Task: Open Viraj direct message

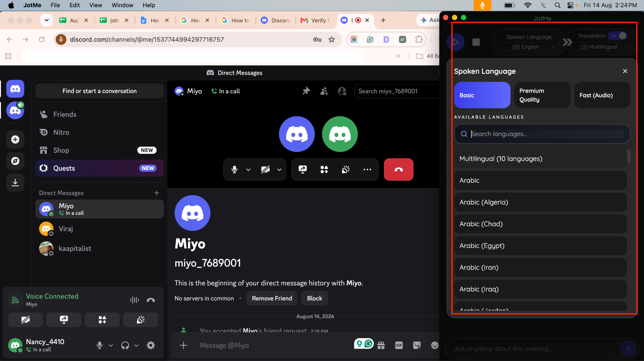Action: pos(99,229)
